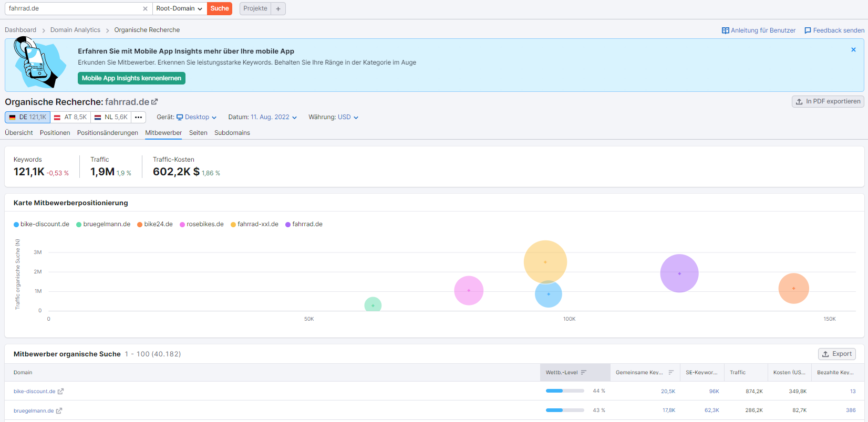Click the pink rosebikes.de bubble
The image size is (868, 422).
coord(469,290)
